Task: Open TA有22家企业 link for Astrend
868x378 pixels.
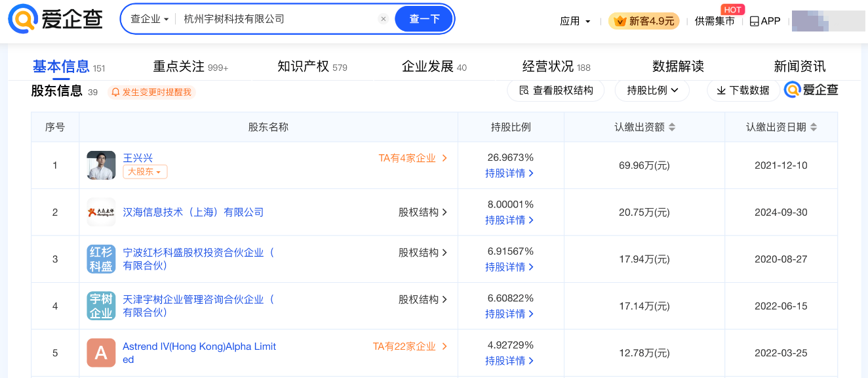Action: click(x=410, y=346)
